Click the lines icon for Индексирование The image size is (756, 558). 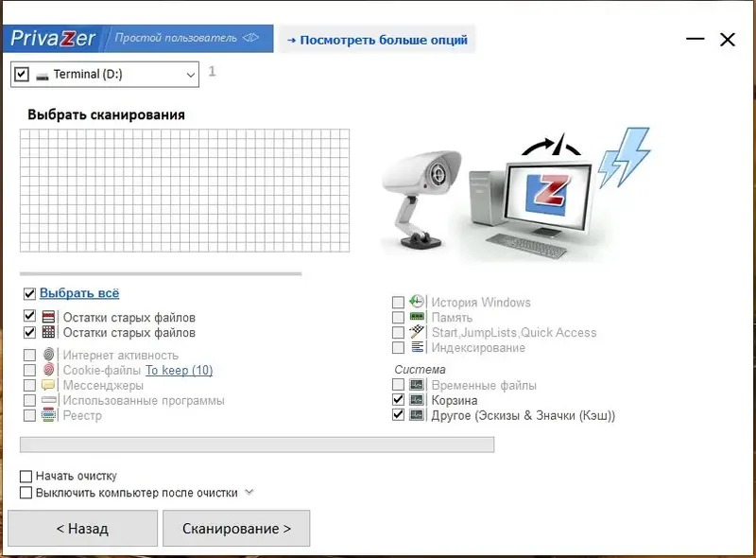417,346
